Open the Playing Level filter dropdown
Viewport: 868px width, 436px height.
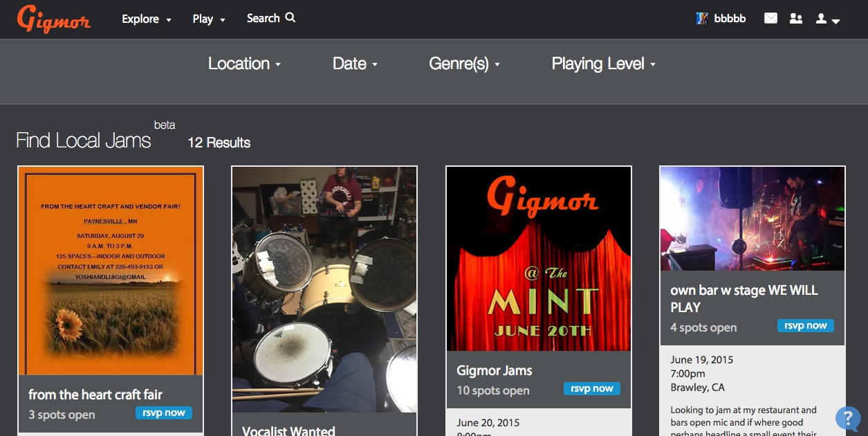coord(603,64)
